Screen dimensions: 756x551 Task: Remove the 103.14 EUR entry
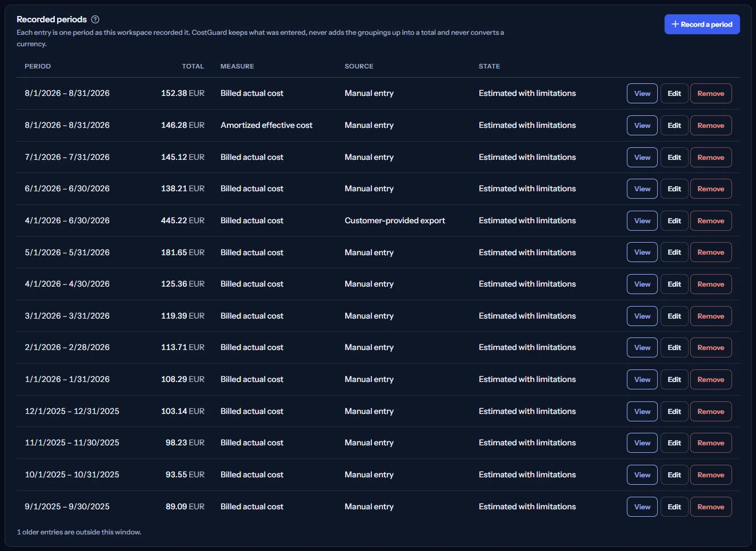pos(711,412)
